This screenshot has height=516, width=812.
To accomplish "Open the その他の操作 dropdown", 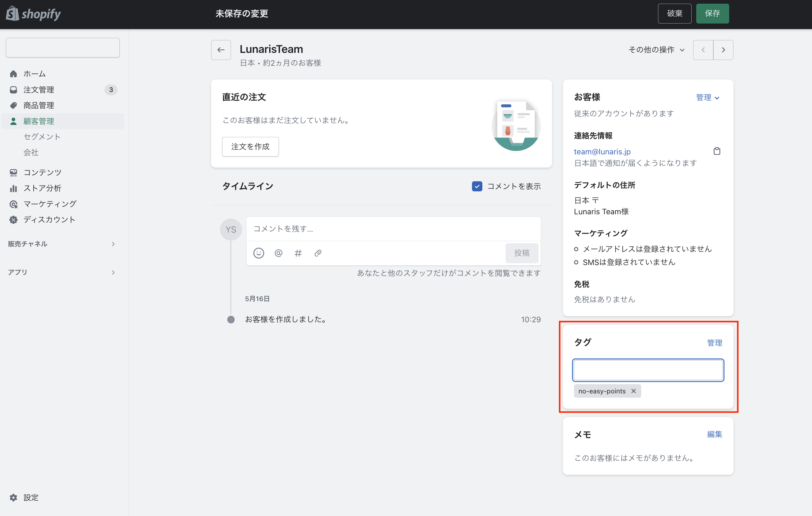I will [656, 50].
